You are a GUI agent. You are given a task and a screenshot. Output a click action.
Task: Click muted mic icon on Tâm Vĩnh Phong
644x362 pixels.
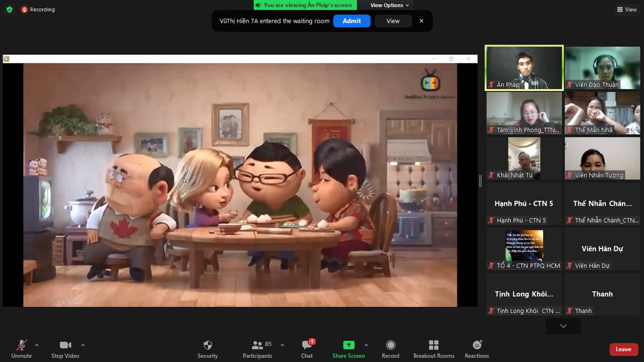click(x=492, y=130)
